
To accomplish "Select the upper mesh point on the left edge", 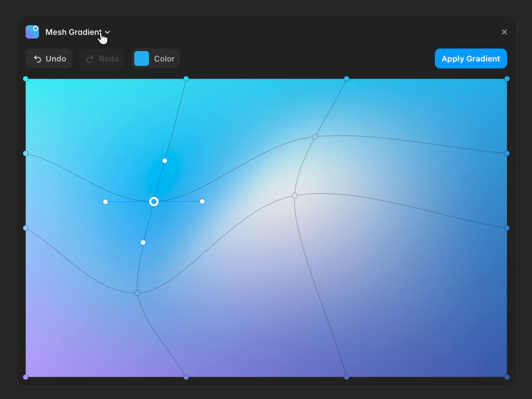I will [26, 153].
